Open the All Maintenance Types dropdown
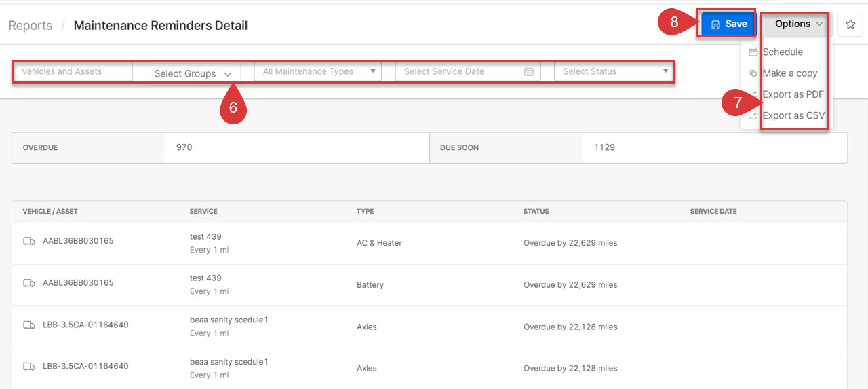868x389 pixels. [x=317, y=71]
